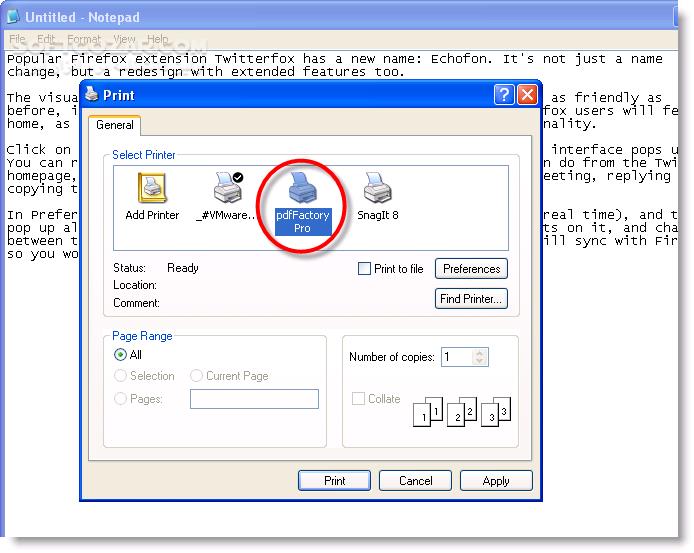Click inside the Number of copies field
The height and width of the screenshot is (553, 694).
[457, 357]
